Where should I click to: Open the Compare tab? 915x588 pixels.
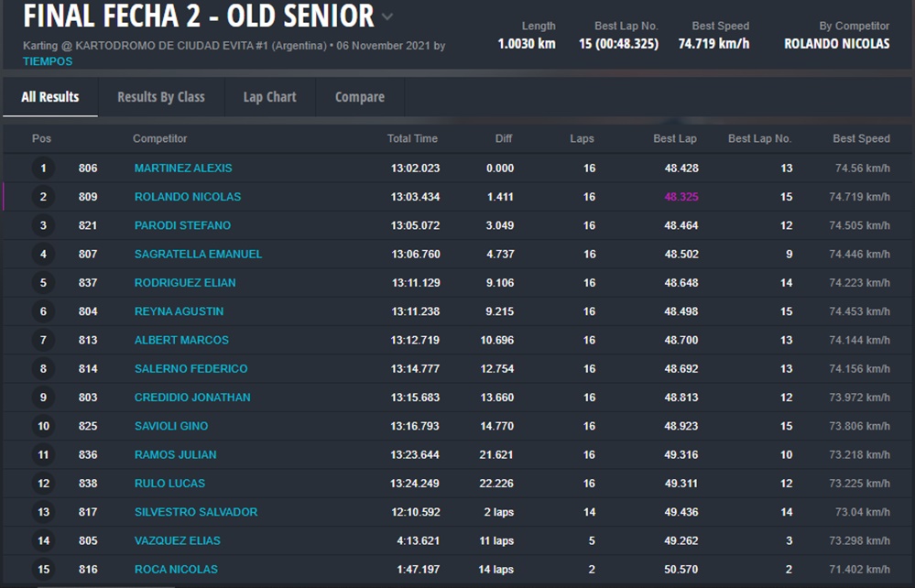coord(359,97)
